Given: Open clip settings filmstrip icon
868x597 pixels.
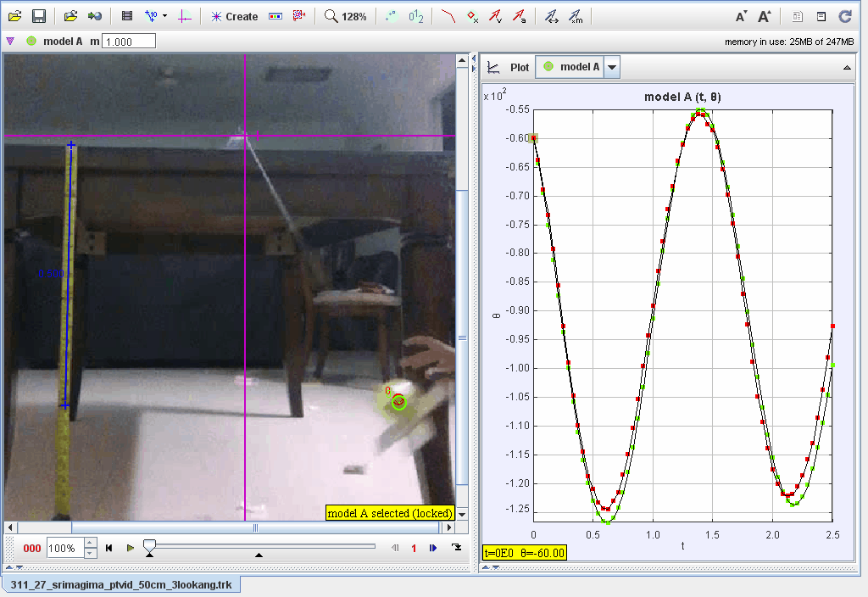Looking at the screenshot, I should (x=127, y=16).
